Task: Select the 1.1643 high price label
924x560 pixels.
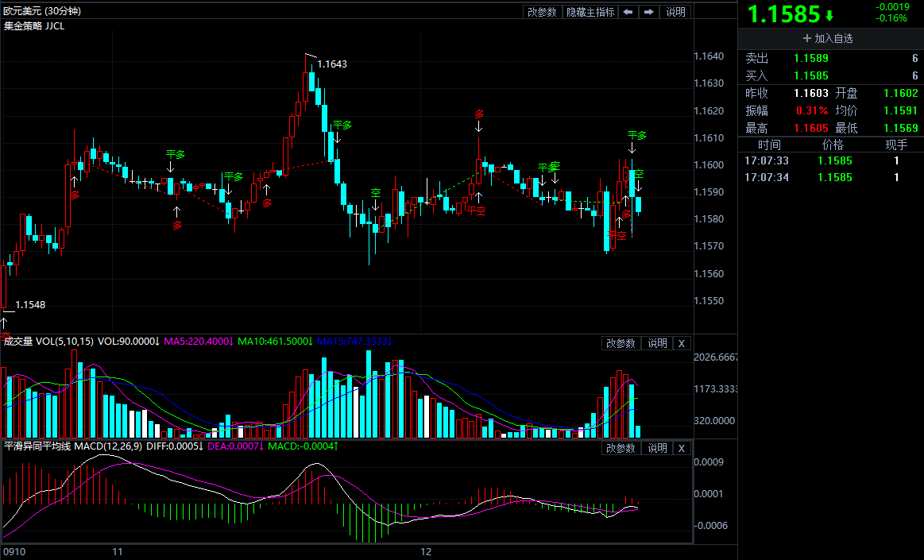Action: coord(332,64)
